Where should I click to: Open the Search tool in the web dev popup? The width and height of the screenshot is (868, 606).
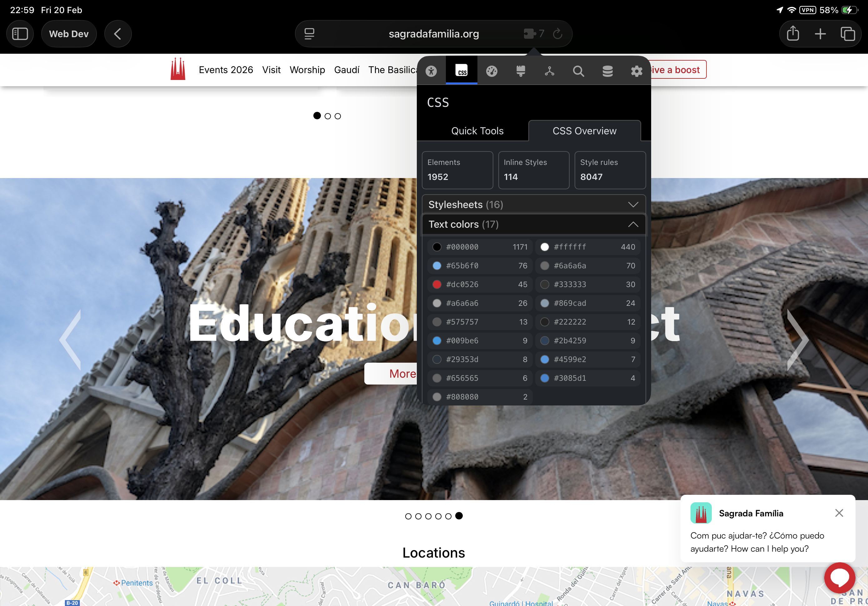click(x=578, y=71)
